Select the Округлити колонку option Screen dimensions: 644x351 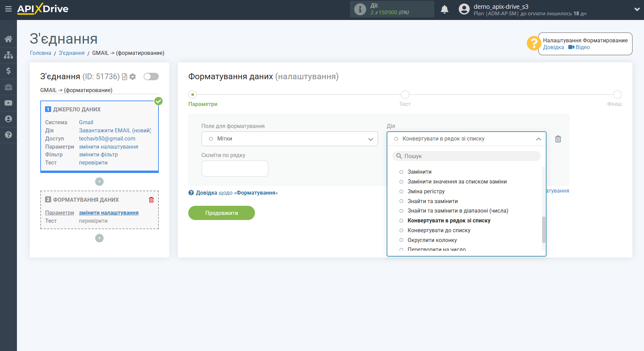coord(432,240)
